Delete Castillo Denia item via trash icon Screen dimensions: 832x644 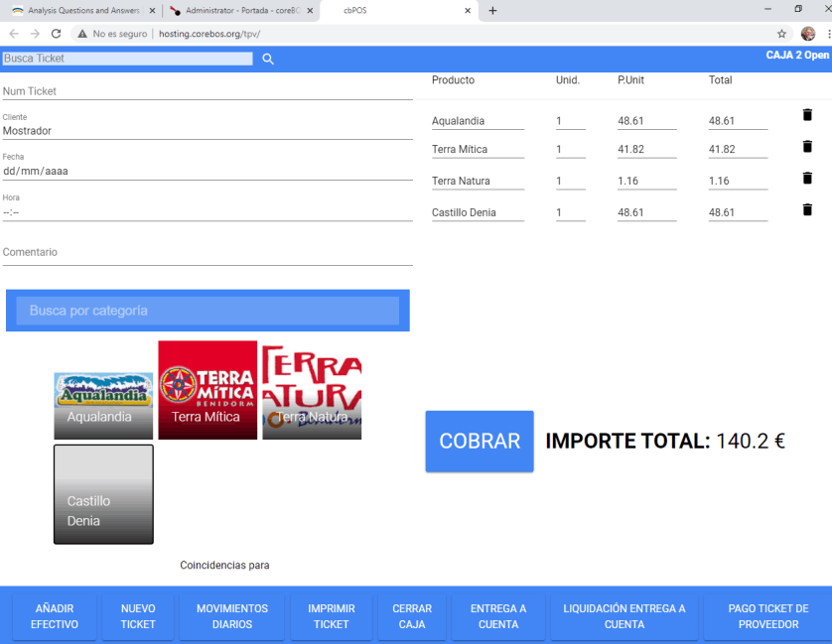807,209
